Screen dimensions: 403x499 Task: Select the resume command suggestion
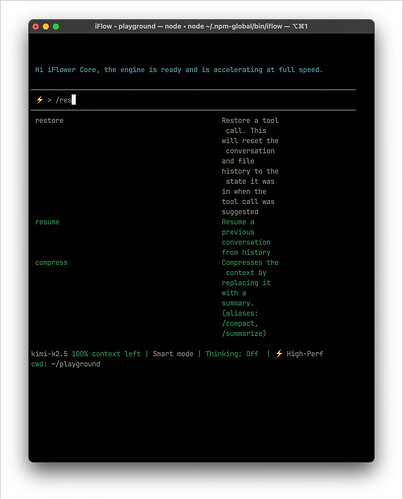point(47,222)
